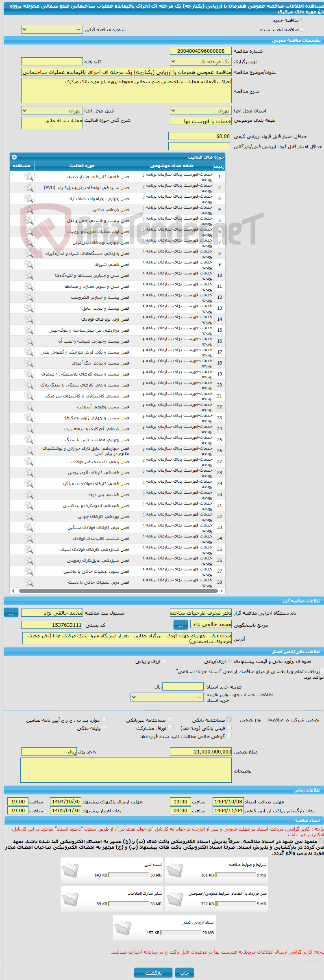The height and width of the screenshot is (980, 324).
Task: Open شهر محل اجرا dropdown
Action: (52, 110)
